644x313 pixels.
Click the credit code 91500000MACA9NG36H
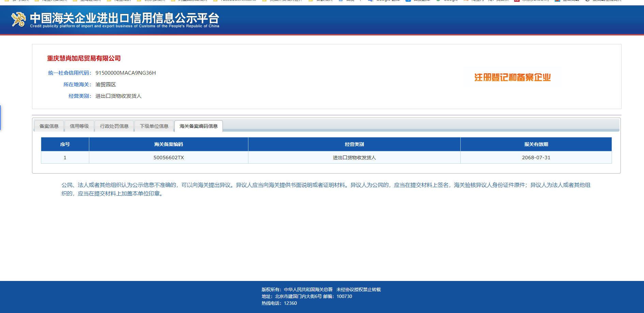tap(126, 73)
